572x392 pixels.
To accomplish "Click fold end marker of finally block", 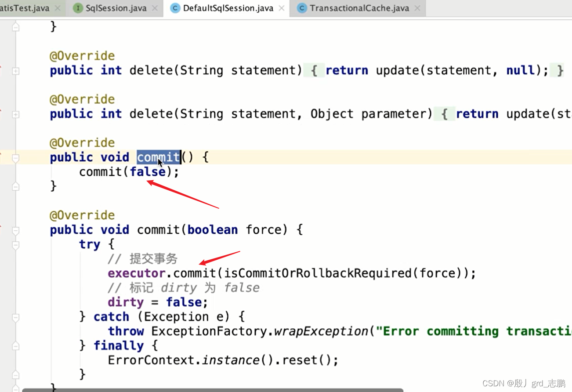I will (15, 375).
